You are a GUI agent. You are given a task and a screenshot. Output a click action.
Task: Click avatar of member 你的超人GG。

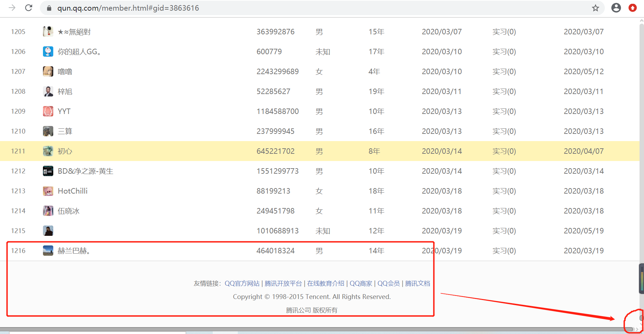(48, 51)
